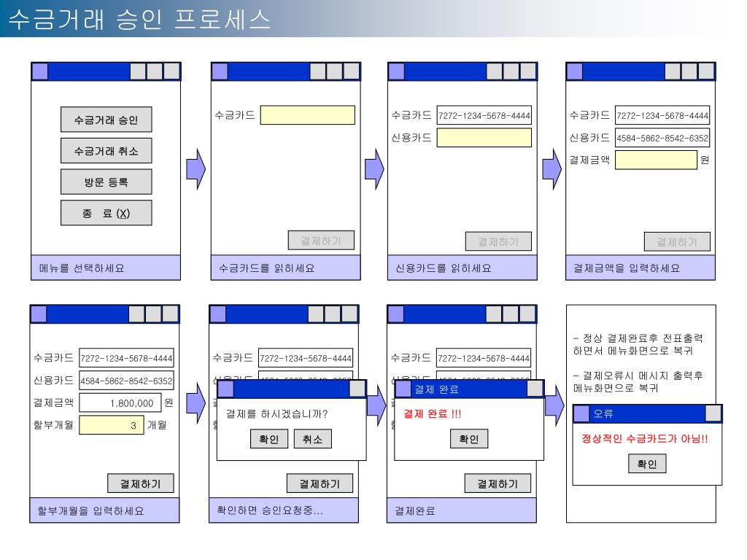Click the 결제금액을 입력하세요 status text
This screenshot has width=747, height=560.
[x=627, y=268]
